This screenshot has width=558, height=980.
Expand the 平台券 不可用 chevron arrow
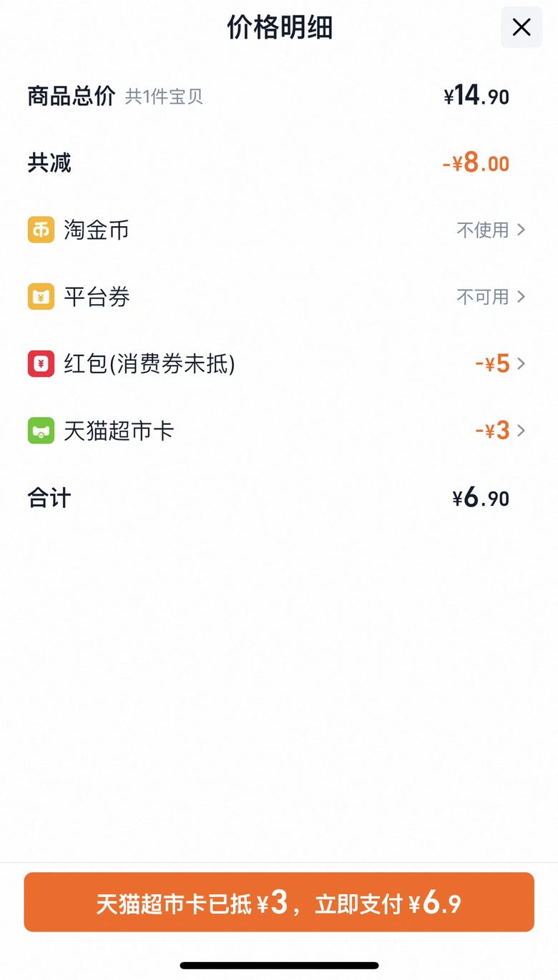pos(521,297)
